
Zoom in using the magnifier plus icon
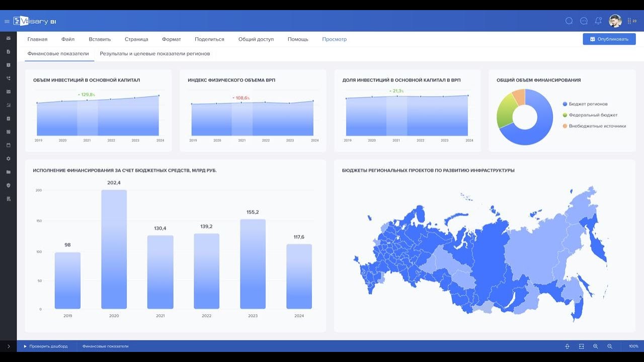[x=595, y=346]
